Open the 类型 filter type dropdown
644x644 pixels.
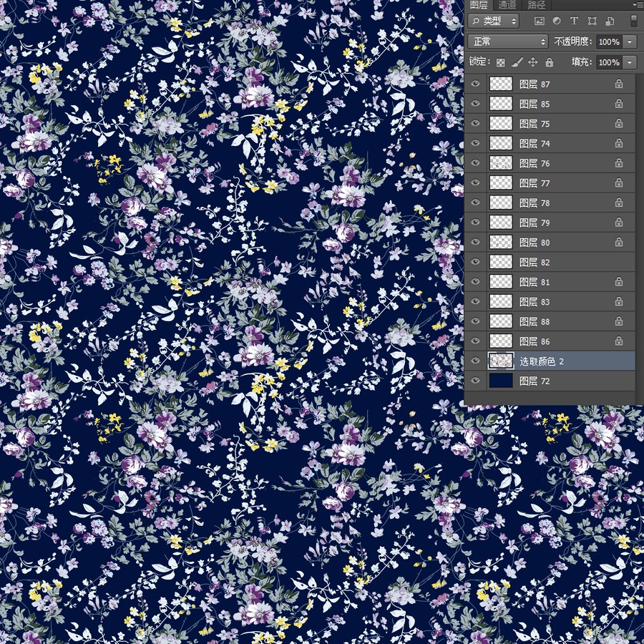[x=493, y=21]
